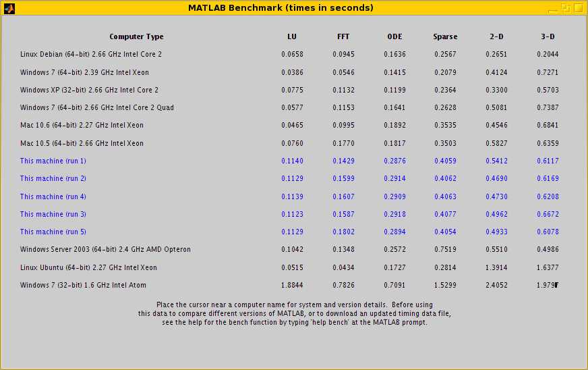Click Sparse value 0.4077 for run 3
Screen dimensions: 588x370
pos(445,214)
